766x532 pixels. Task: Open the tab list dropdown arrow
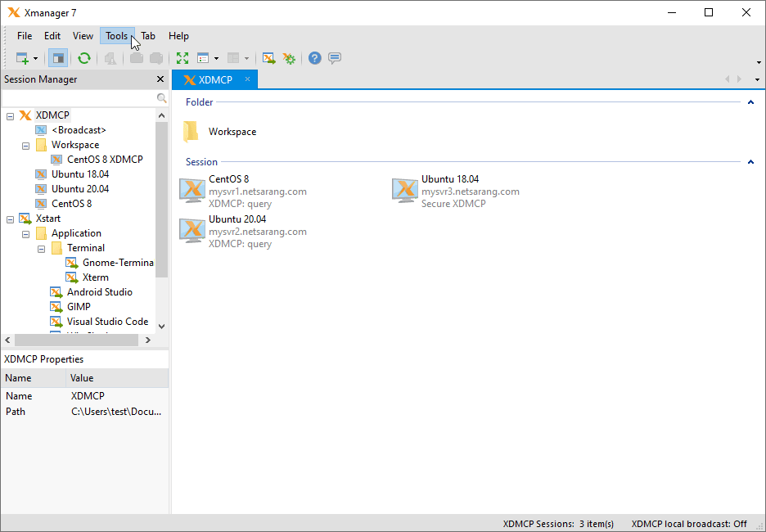(757, 79)
